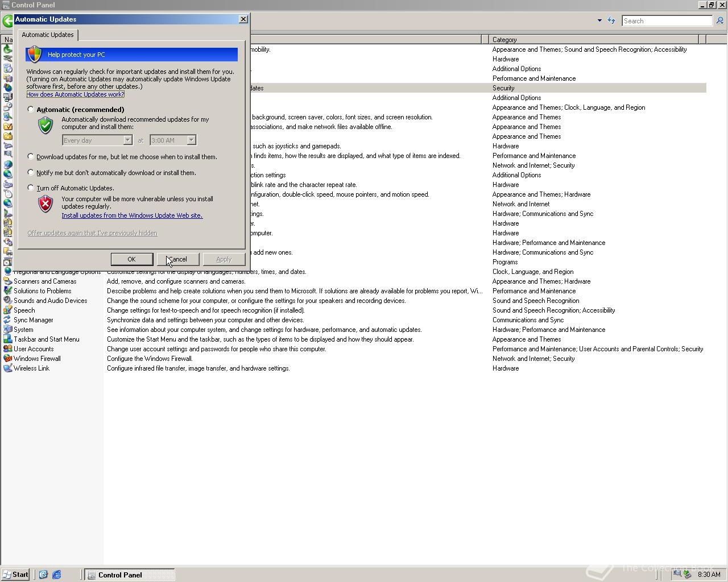The width and height of the screenshot is (728, 582).
Task: Click the 8:30 AM system clock
Action: coord(709,575)
